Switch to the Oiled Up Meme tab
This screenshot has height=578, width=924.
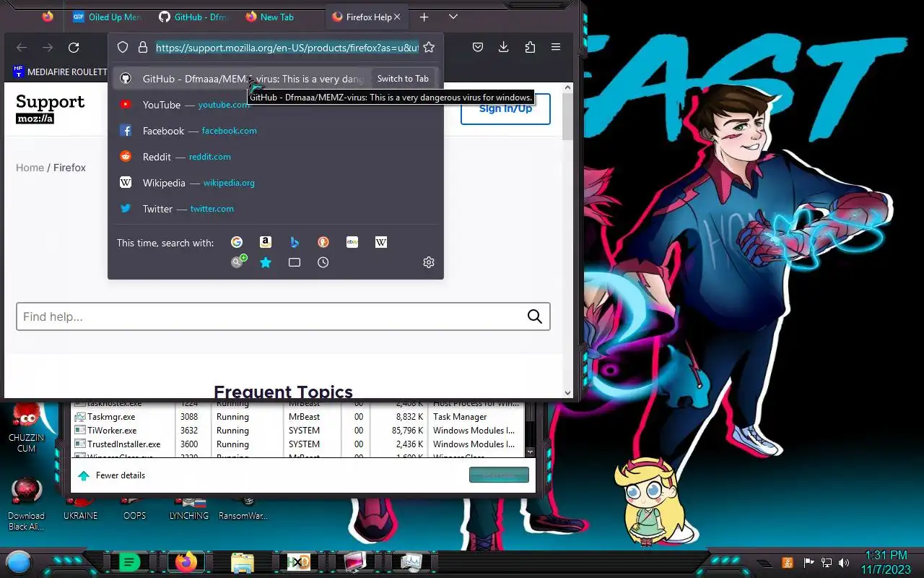coord(107,17)
